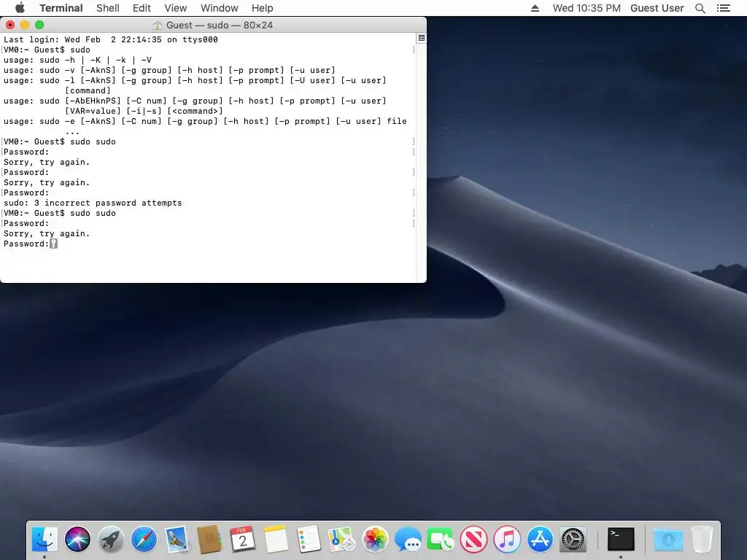Open the Window menu
The height and width of the screenshot is (560, 747).
tap(219, 8)
